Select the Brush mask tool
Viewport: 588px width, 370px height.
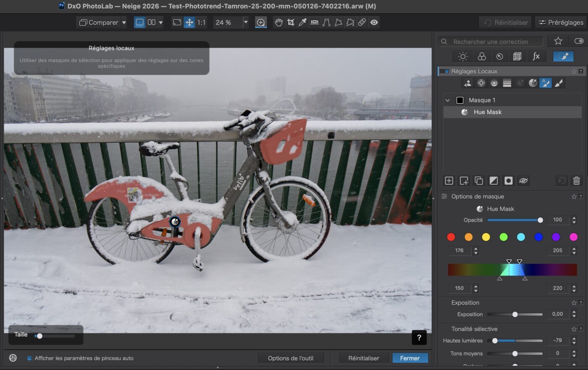[x=559, y=83]
